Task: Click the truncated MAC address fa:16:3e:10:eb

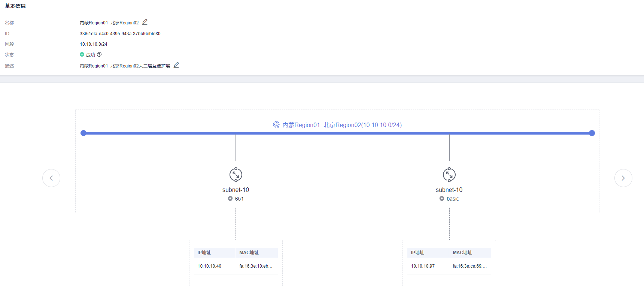Action: 256,266
